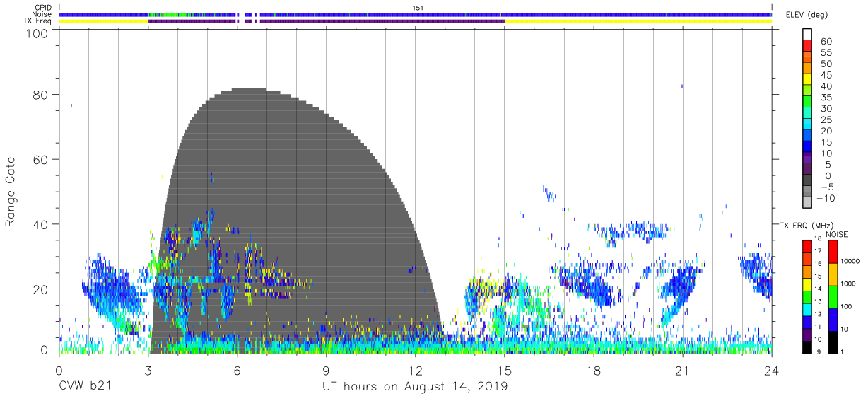Click the -10 label on elevation legend
The width and height of the screenshot is (868, 401).
click(x=825, y=198)
